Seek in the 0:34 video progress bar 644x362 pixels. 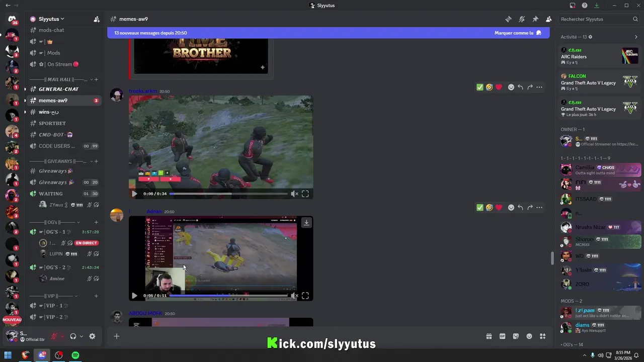(228, 194)
